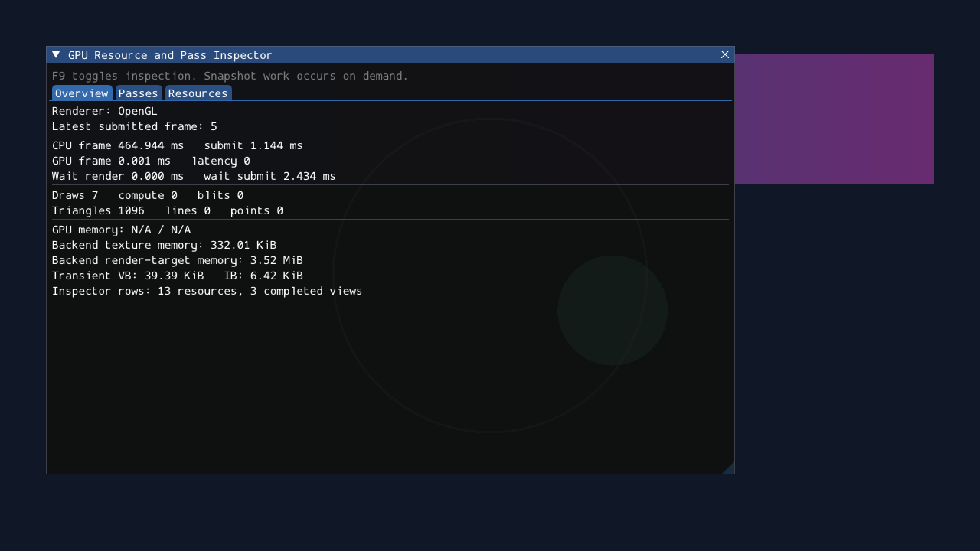Viewport: 980px width, 551px height.
Task: Click the CPU frame 464.944 ms value
Action: (x=118, y=145)
